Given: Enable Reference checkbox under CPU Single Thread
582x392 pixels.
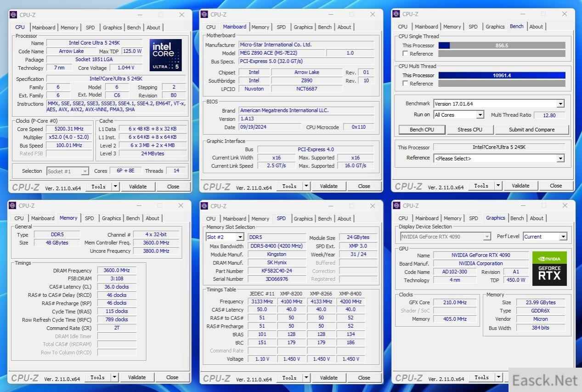Looking at the screenshot, I should 405,54.
